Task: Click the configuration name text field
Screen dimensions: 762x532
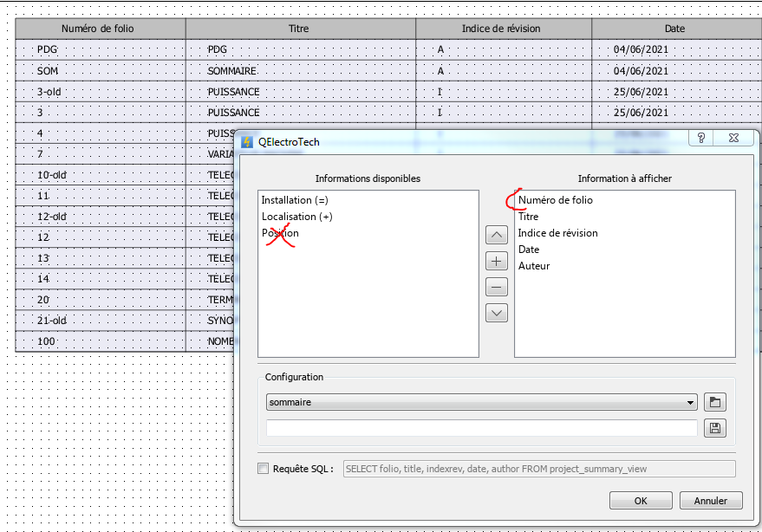Action: [481, 428]
